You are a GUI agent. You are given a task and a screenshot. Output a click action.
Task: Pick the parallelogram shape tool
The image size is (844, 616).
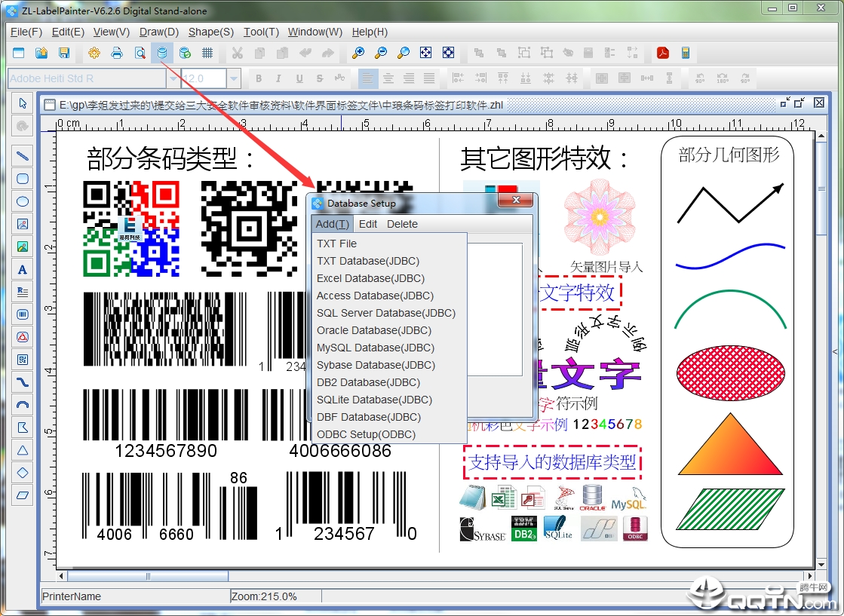(22, 495)
